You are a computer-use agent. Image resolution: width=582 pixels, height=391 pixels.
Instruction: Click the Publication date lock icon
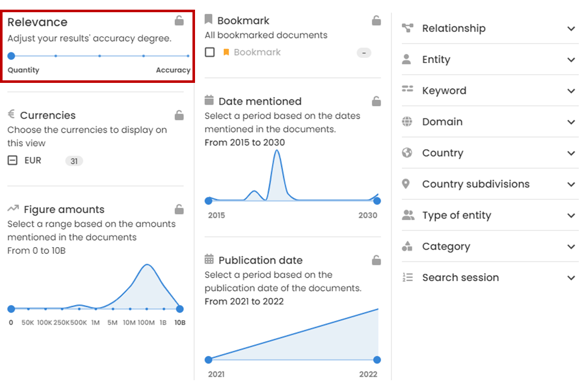(376, 260)
